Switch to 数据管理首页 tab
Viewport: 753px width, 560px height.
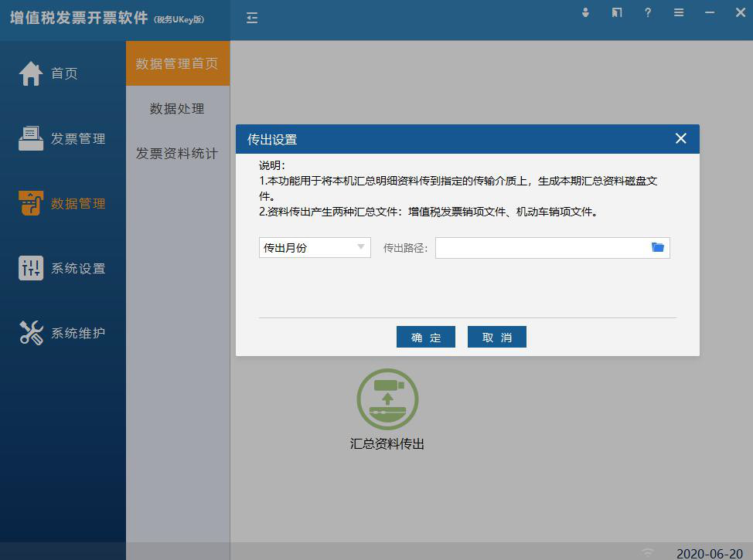178,63
